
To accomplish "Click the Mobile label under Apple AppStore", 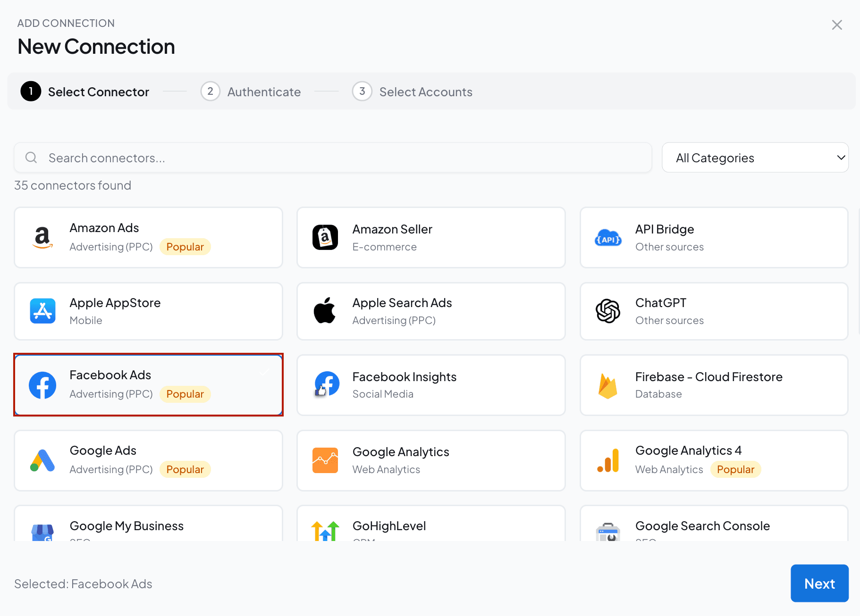I will pos(86,320).
